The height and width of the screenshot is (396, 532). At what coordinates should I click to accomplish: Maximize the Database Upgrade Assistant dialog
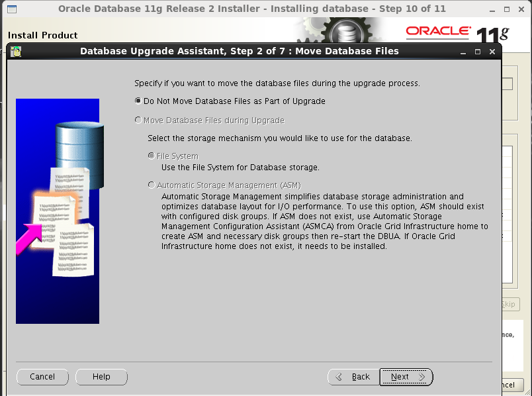[478, 52]
